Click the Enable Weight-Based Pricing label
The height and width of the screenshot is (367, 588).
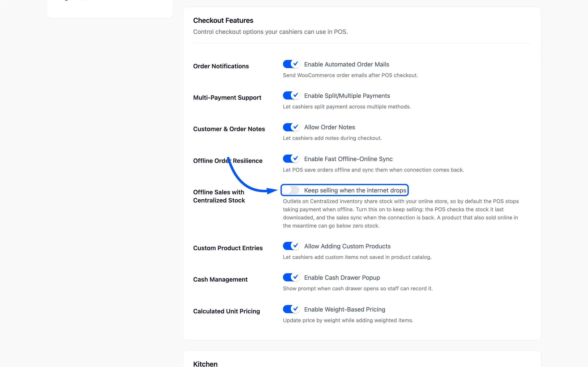pos(345,309)
